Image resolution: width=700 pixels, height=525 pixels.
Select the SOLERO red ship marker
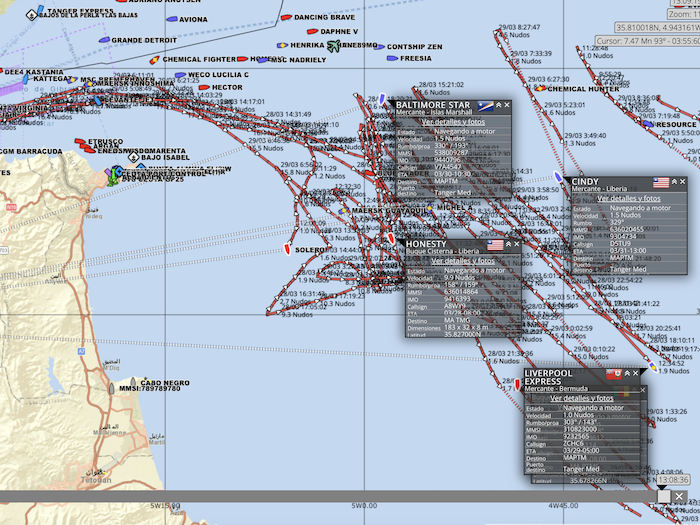(x=288, y=250)
